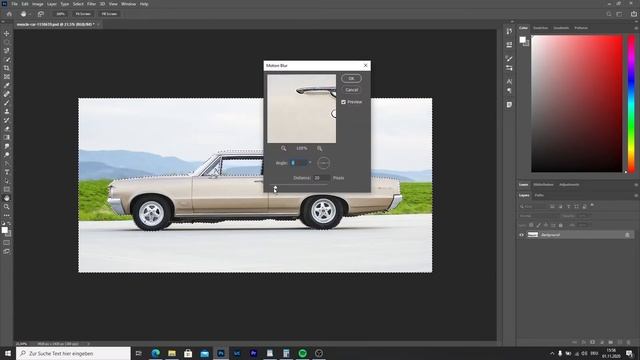Click the Distance input field
The height and width of the screenshot is (360, 640).
pyautogui.click(x=321, y=178)
